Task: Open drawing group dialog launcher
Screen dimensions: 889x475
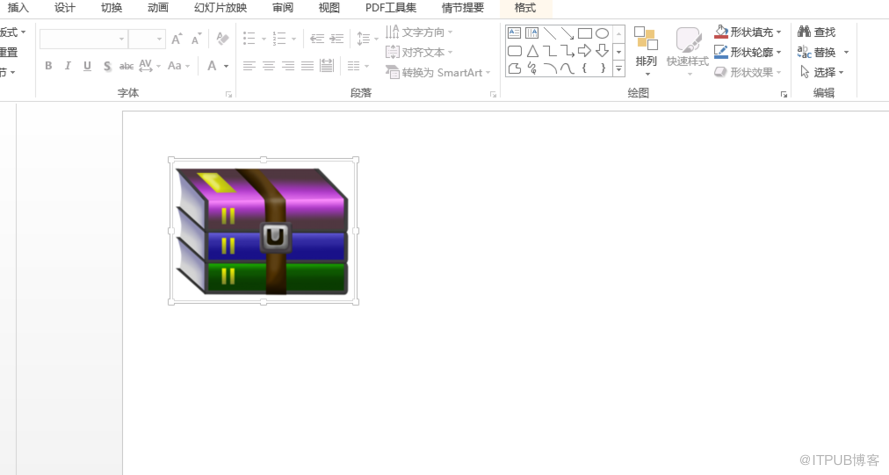Action: 784,95
